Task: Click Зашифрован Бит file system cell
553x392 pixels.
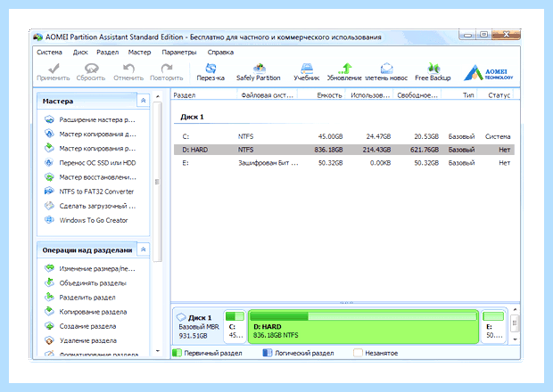Action: tap(268, 163)
